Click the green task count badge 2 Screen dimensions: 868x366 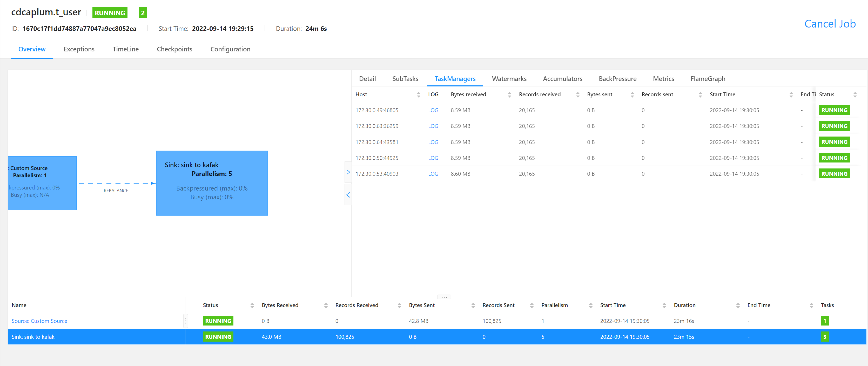[x=143, y=13]
